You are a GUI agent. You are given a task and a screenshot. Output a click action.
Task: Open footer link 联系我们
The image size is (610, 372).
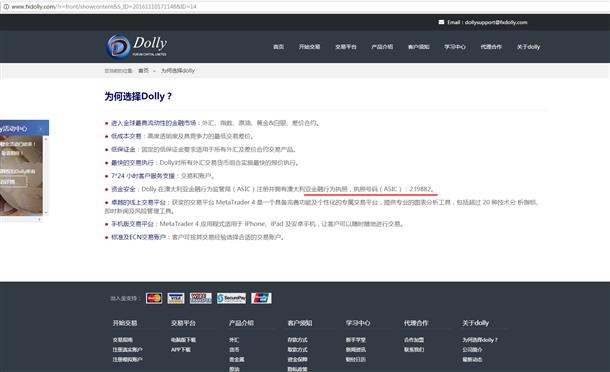pyautogui.click(x=414, y=350)
